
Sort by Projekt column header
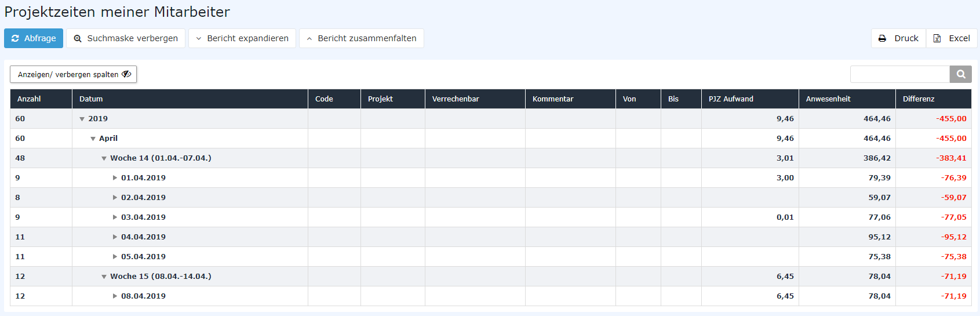393,99
